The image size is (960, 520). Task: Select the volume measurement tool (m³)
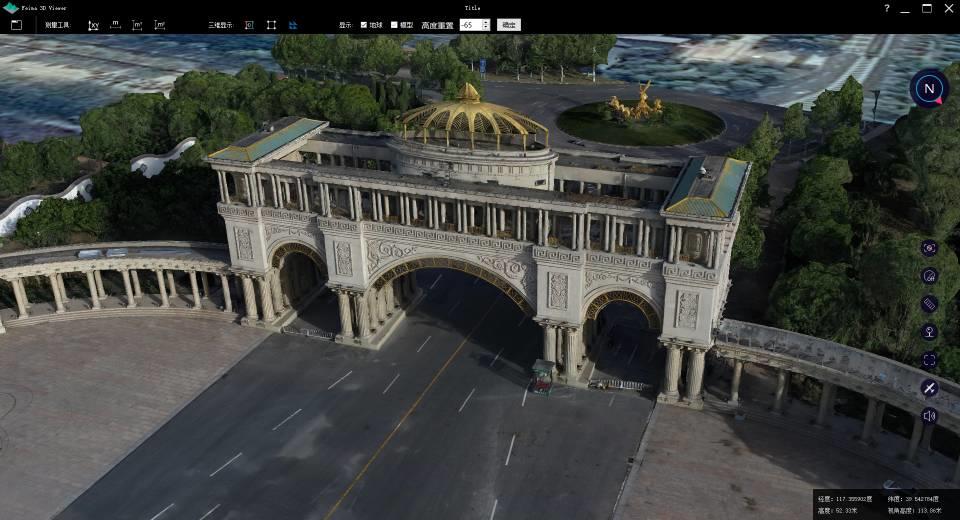[159, 25]
